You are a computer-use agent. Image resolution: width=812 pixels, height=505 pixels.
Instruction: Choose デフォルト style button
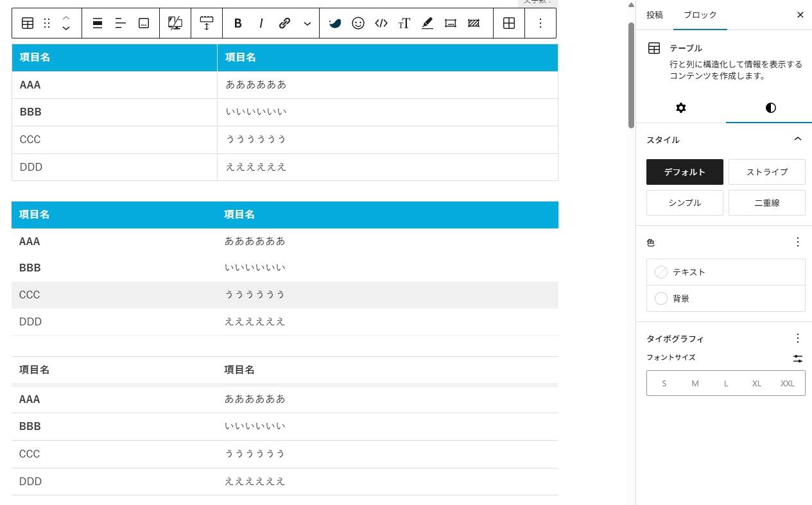click(684, 172)
